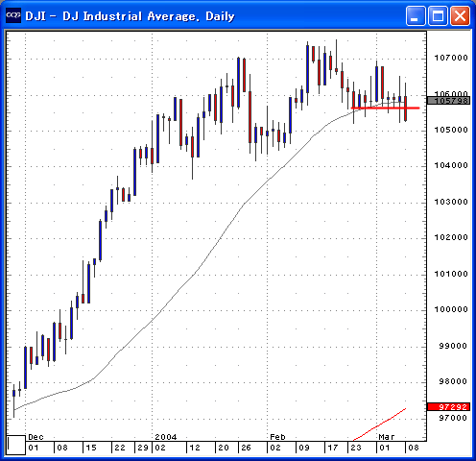Click the red diagonal trend line near Mar
Screen dimensions: 476x461
(x=379, y=425)
